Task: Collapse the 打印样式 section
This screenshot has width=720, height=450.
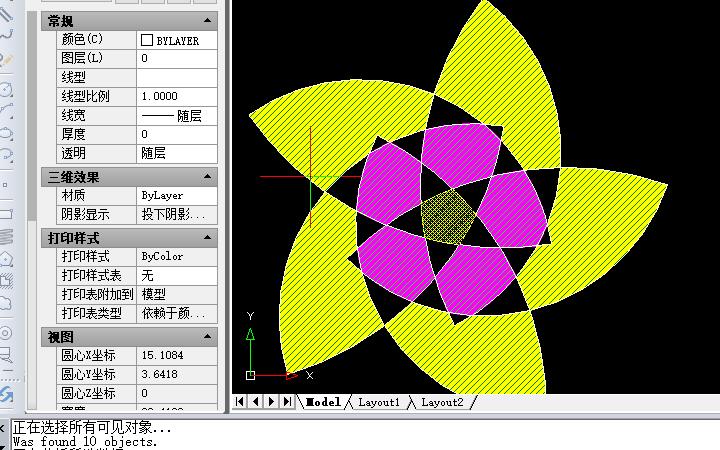Action: [x=208, y=238]
